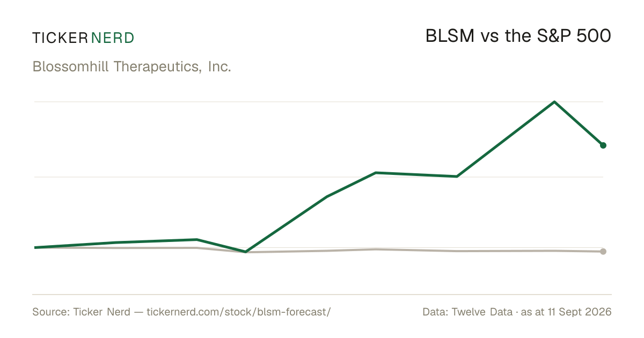
Task: Open the tickernerd.com/stock/blsm-forecast/ link
Action: coord(238,312)
